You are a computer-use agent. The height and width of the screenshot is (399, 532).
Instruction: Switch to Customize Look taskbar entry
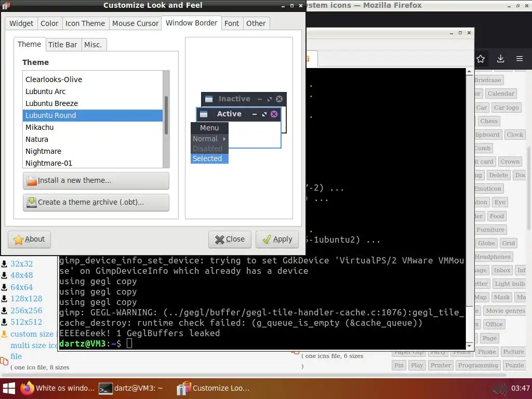click(x=214, y=388)
